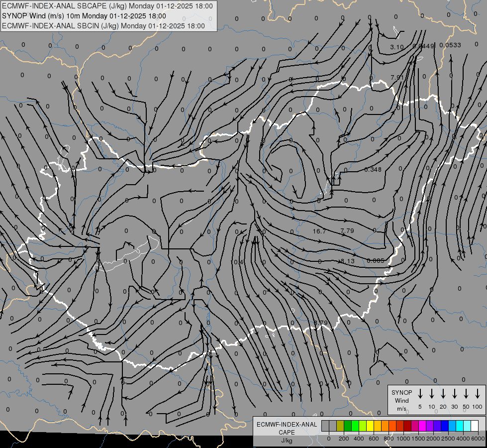Screen dimensions: 487x448
Task: Click the 8.79 value near southern border
Action: (320, 323)
